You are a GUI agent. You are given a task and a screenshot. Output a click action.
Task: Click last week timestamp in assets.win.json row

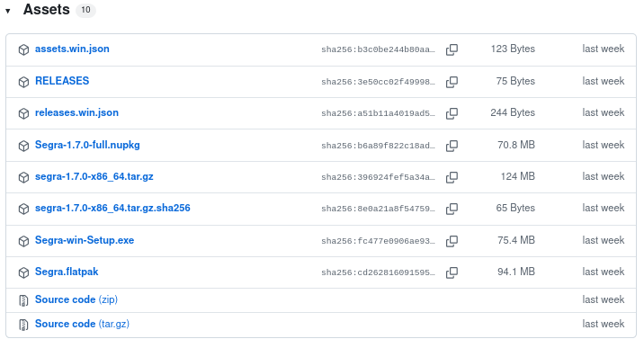pos(604,49)
